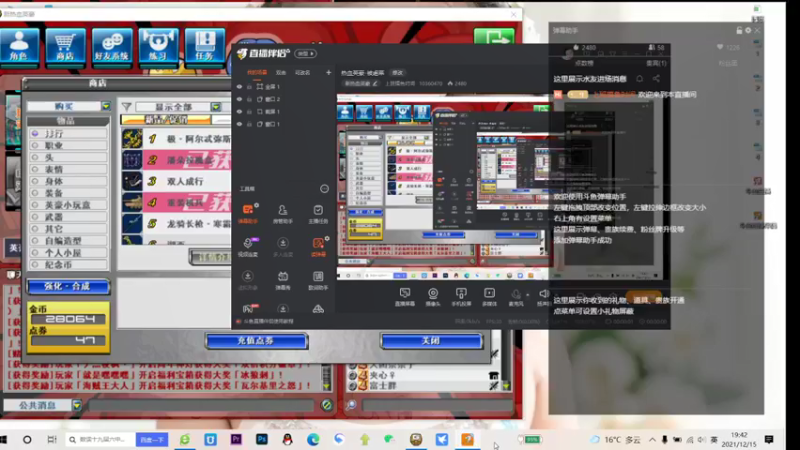Viewport: 800px width, 450px height.
Task: Switch to the first scene tab in 直播伴侣
Action: (257, 72)
